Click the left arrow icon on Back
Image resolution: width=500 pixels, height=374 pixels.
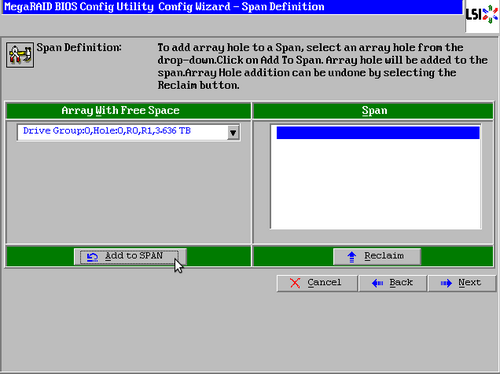click(x=377, y=283)
